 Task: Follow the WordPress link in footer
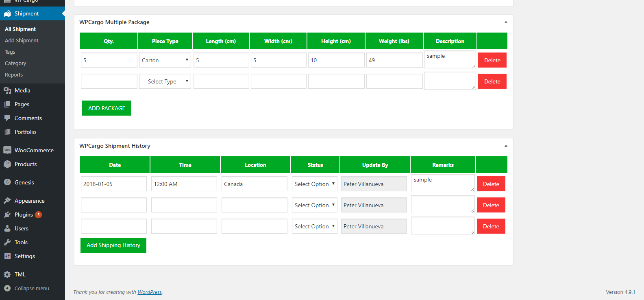(150, 292)
